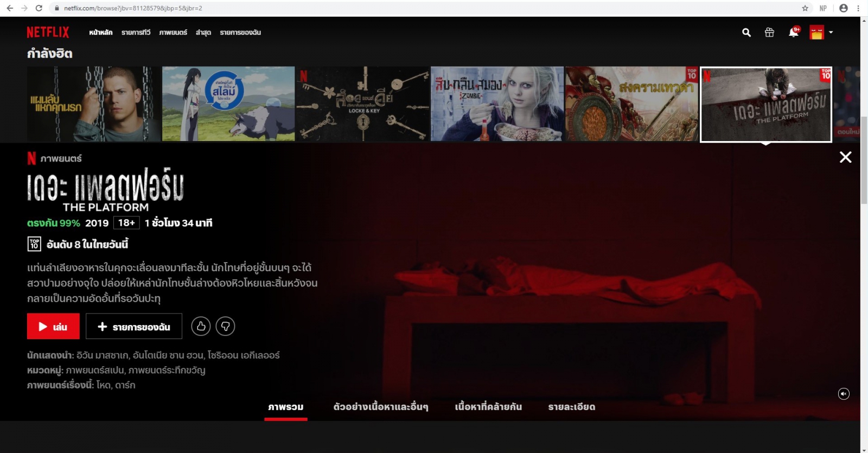Select the iZombie thumbnail
This screenshot has height=453, width=868.
(497, 104)
